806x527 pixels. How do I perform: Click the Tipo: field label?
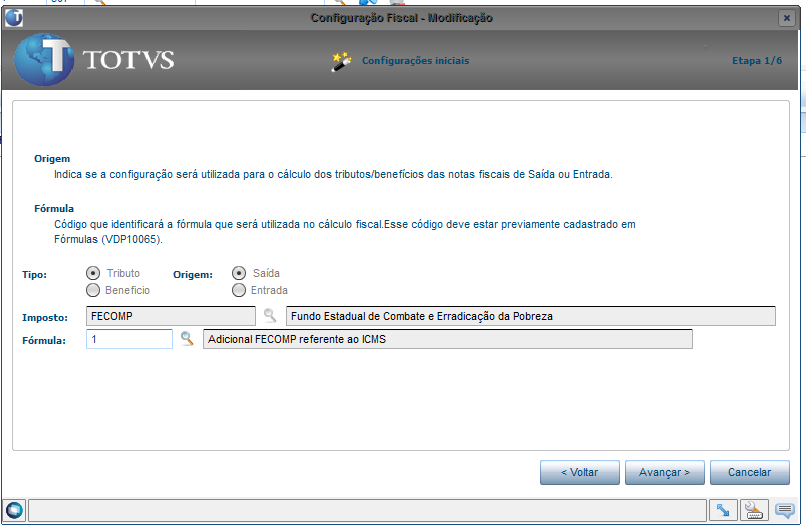coord(34,275)
